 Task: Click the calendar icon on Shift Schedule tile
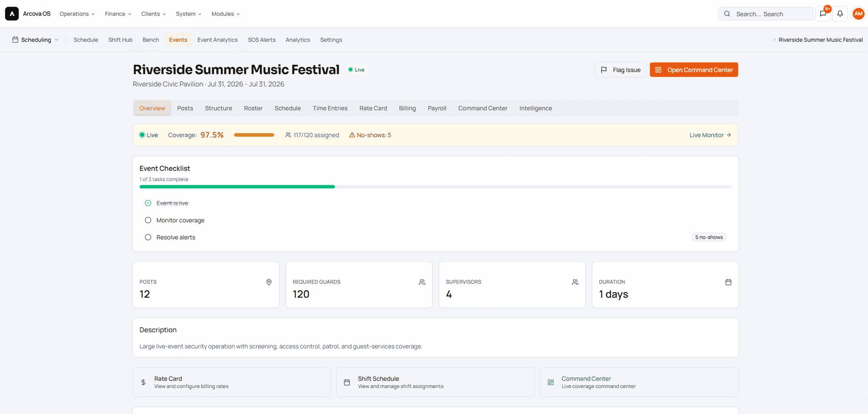(347, 382)
